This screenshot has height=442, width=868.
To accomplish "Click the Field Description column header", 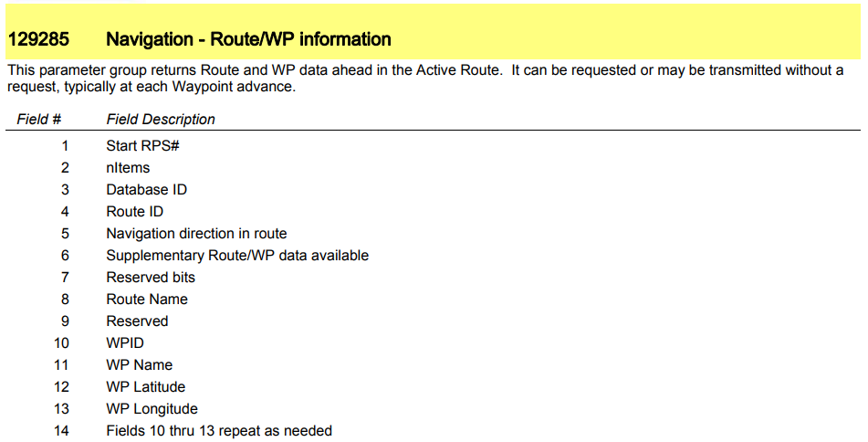I will (x=161, y=119).
